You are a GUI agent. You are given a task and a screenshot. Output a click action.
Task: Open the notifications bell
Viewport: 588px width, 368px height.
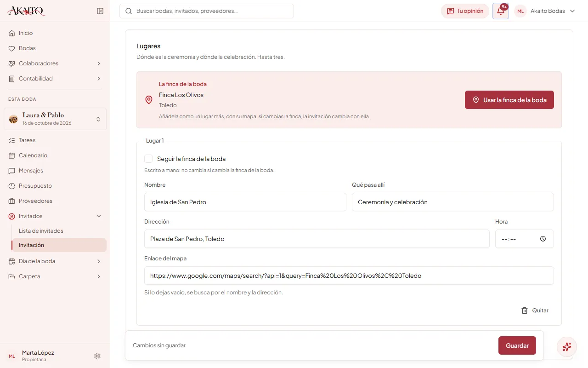point(501,11)
